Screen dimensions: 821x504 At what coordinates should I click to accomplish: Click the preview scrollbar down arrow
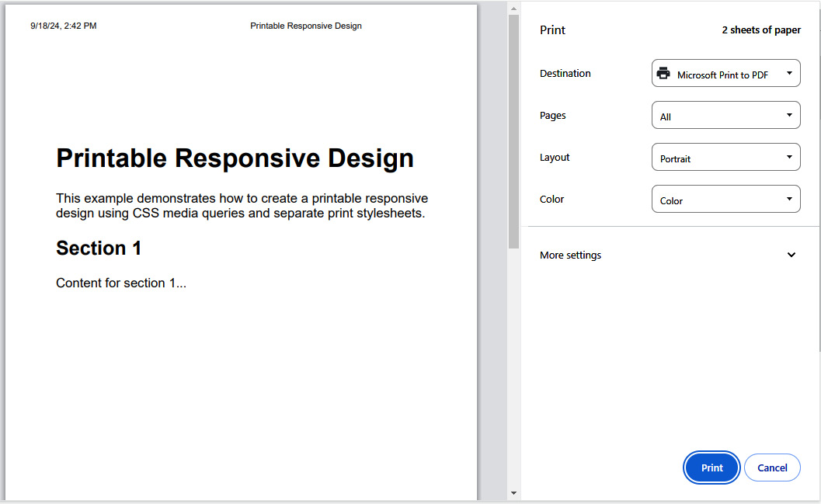point(513,493)
